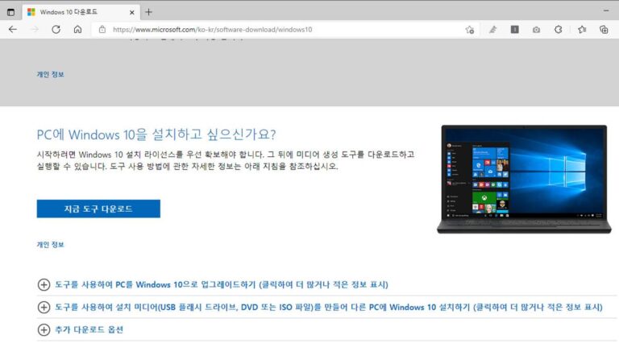Image resolution: width=619 pixels, height=364 pixels.
Task: Select the Windows 10 다운로드 tab
Action: pyautogui.click(x=81, y=12)
